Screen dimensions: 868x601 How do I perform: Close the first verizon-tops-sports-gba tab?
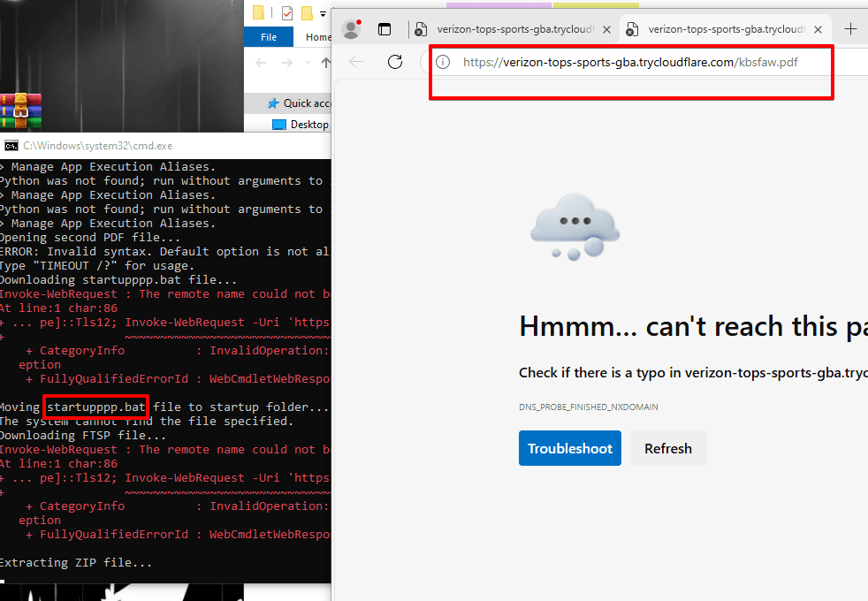click(x=607, y=29)
